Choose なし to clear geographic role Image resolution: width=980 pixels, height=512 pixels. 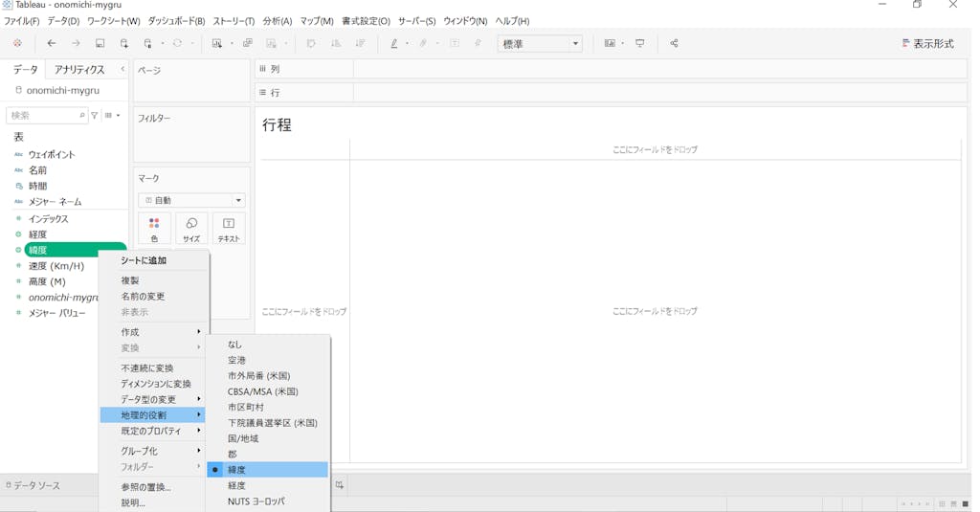234,344
